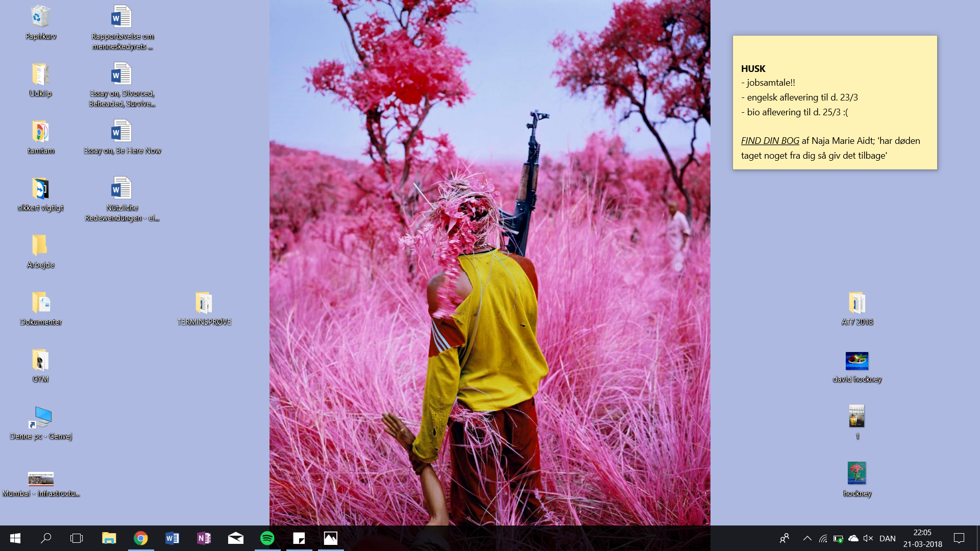Click the Wi-Fi network tray icon
Image resolution: width=980 pixels, height=551 pixels.
coord(823,538)
